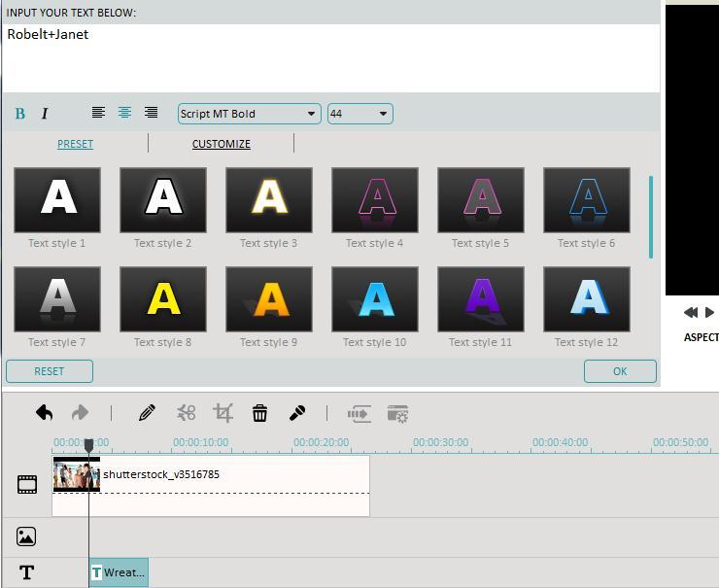
Task: Click the black preview window
Action: [x=692, y=150]
